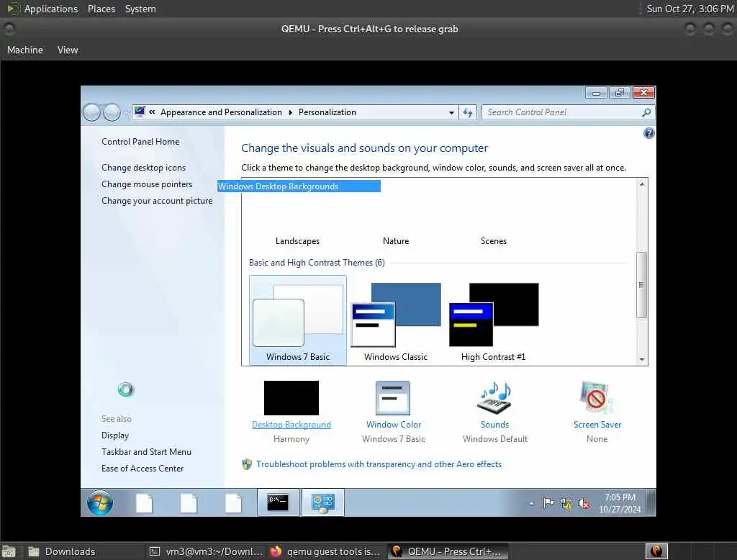This screenshot has height=560, width=737.
Task: Open the QEMU View menu
Action: [68, 50]
